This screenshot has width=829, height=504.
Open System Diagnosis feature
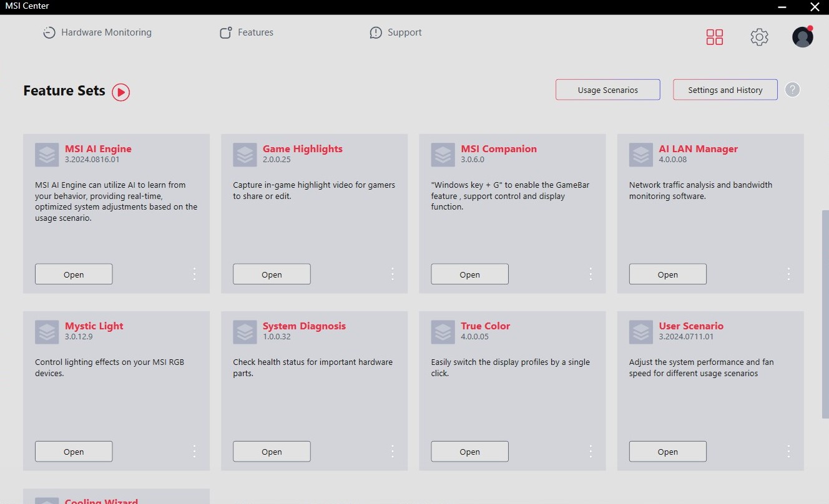272,452
